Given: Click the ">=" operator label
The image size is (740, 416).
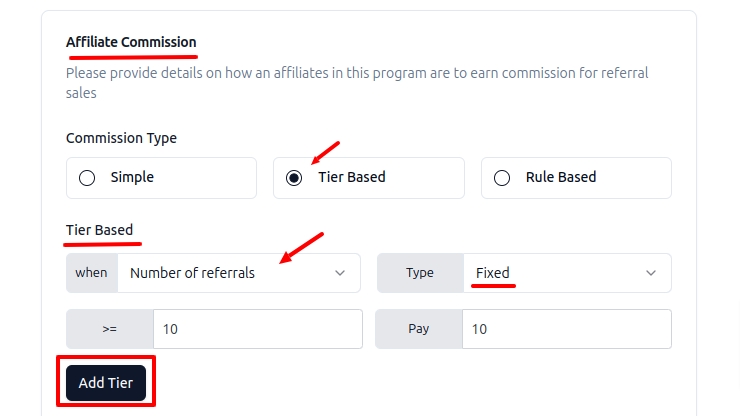Looking at the screenshot, I should (x=110, y=329).
